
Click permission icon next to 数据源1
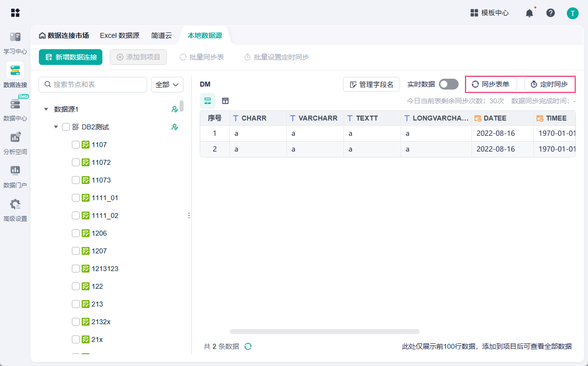click(174, 109)
